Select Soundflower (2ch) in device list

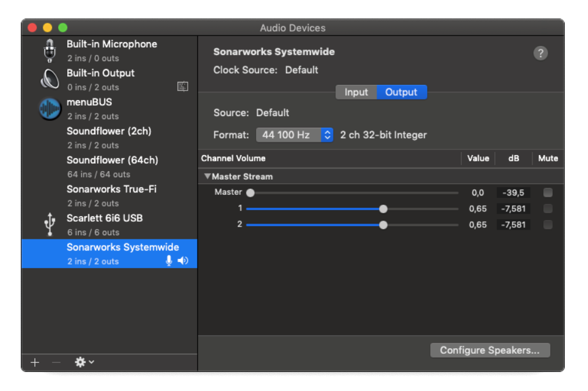click(109, 138)
